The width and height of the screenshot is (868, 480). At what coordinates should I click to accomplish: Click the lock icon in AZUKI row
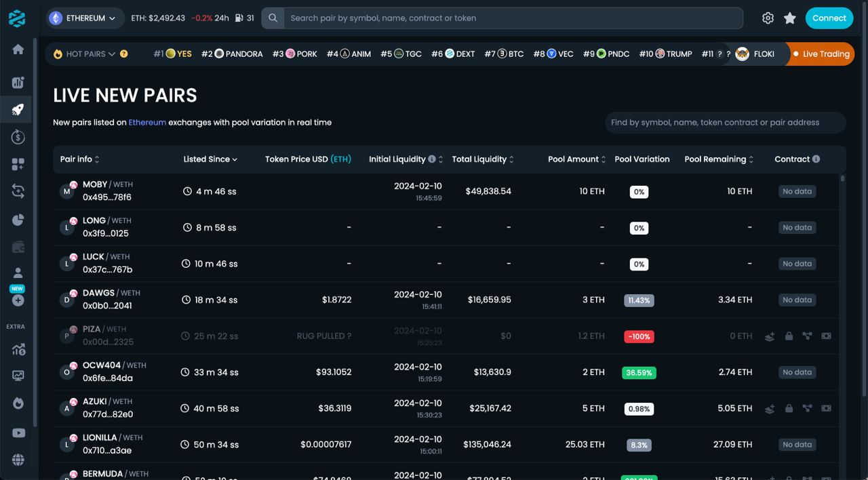(x=789, y=409)
